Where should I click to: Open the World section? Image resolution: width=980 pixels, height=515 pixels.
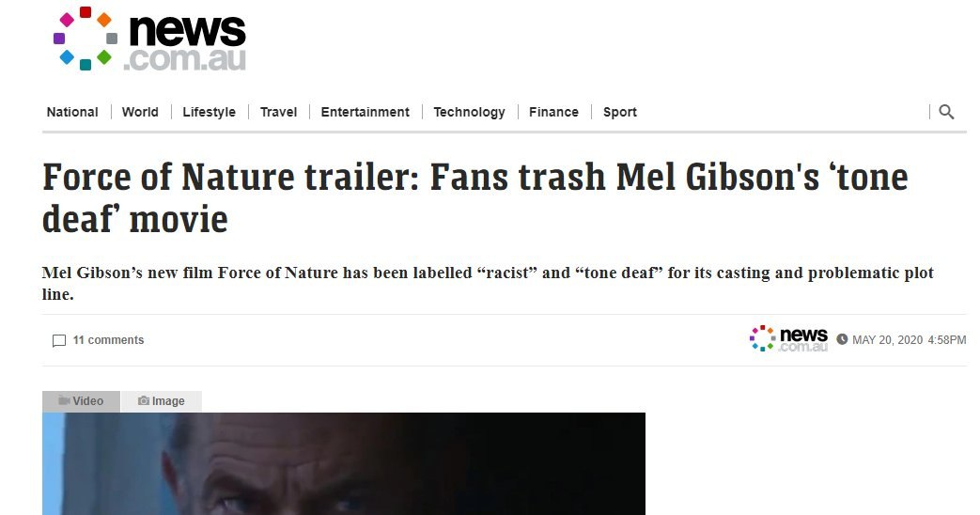pos(140,112)
